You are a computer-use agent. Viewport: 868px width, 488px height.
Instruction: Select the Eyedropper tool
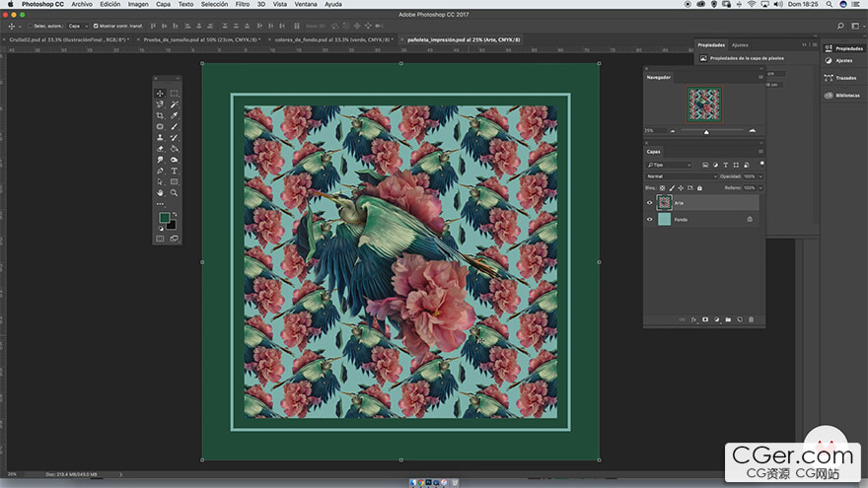(x=174, y=115)
